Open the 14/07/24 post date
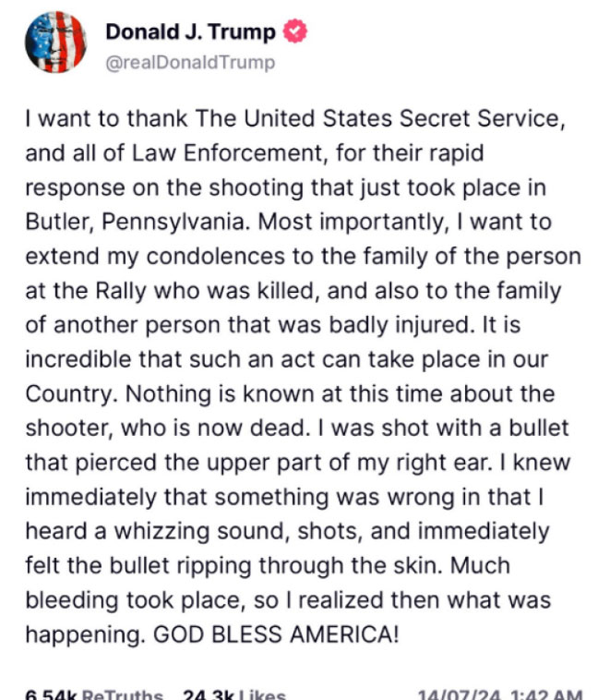This screenshot has height=700, width=598. tap(462, 695)
